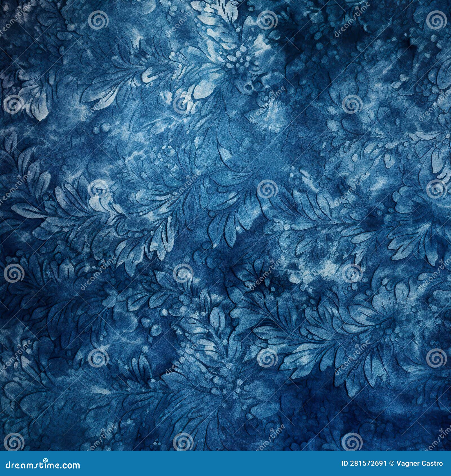The height and width of the screenshot is (476, 451).
Task: Click the copyright © symbol beside Vagner Castro
Action: 392,465
